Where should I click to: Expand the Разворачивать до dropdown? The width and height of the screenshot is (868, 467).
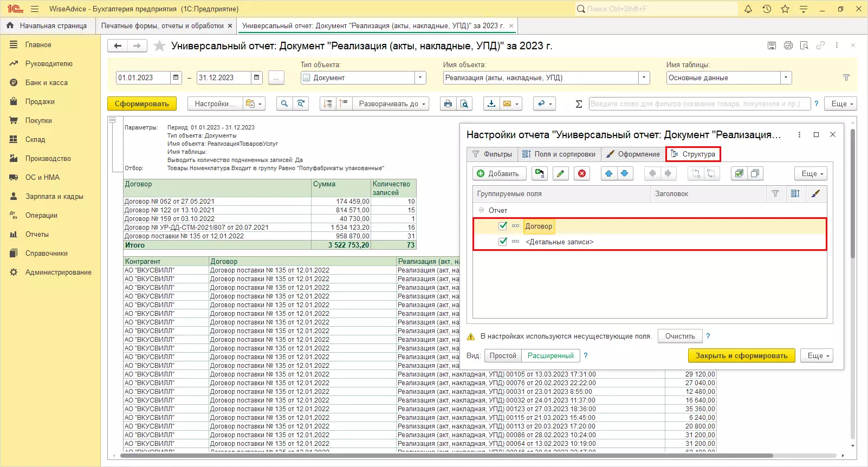[391, 103]
